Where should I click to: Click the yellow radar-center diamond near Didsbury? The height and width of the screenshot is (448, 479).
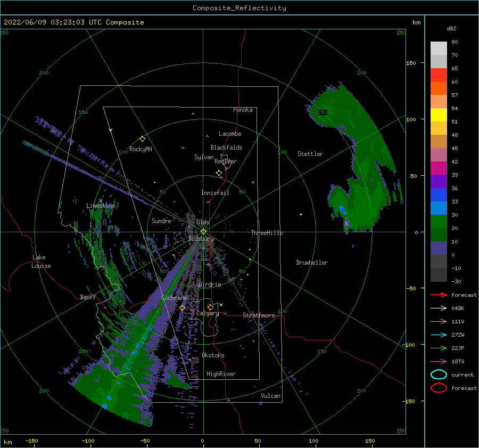pos(203,232)
